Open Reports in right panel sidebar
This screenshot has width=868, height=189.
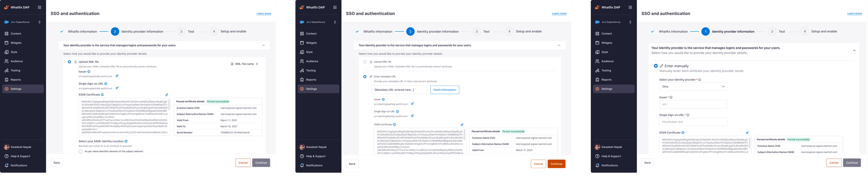(613, 80)
